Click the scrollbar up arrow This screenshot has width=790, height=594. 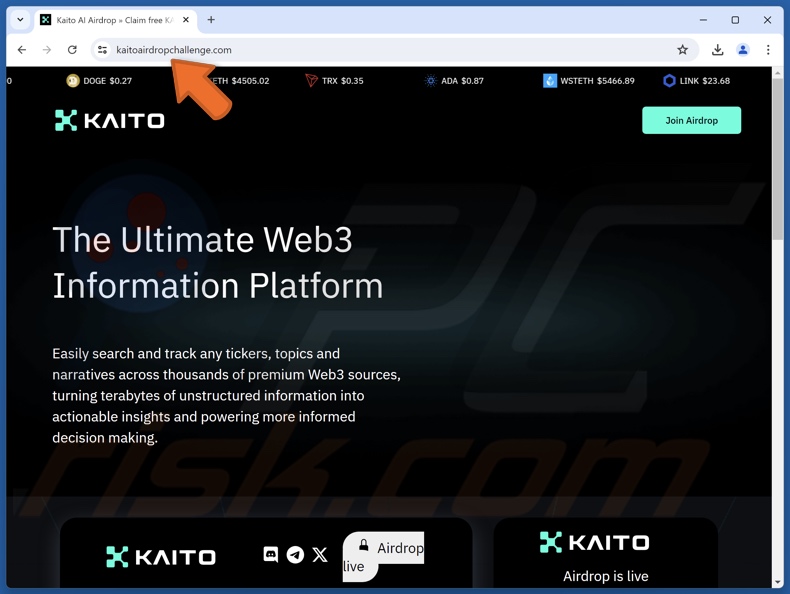coord(777,73)
